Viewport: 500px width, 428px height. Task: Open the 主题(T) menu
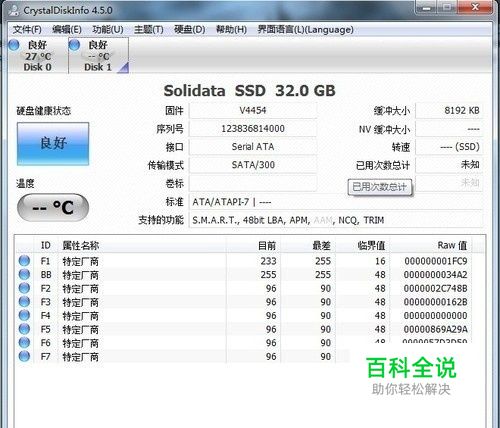tap(148, 30)
